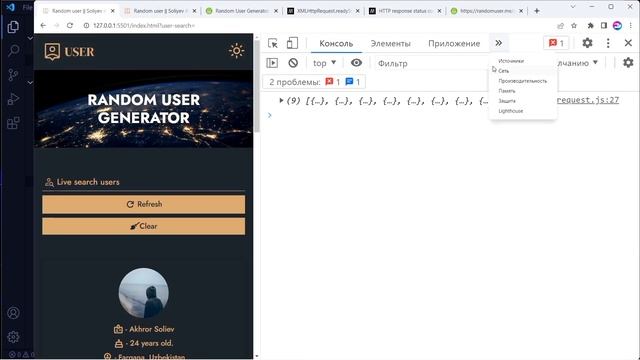
Task: Open VS Code Accounts icon
Action: point(13,313)
